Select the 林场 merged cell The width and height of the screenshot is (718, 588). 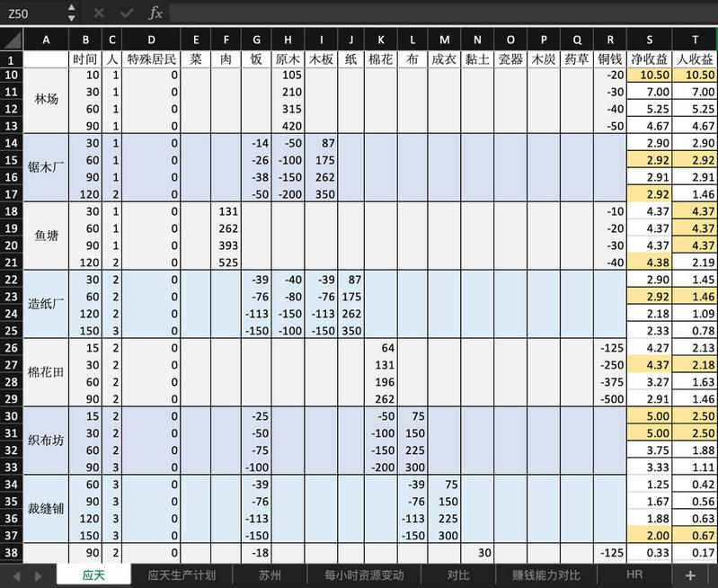(x=46, y=101)
